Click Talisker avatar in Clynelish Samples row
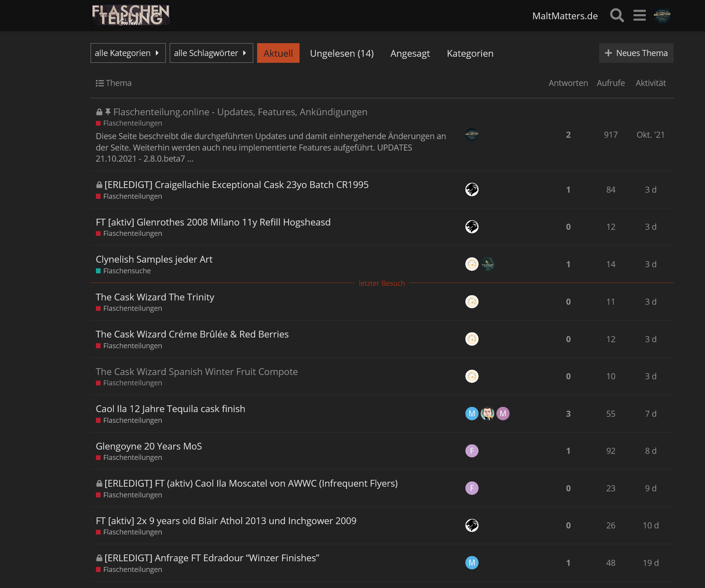The height and width of the screenshot is (588, 705). pos(487,264)
